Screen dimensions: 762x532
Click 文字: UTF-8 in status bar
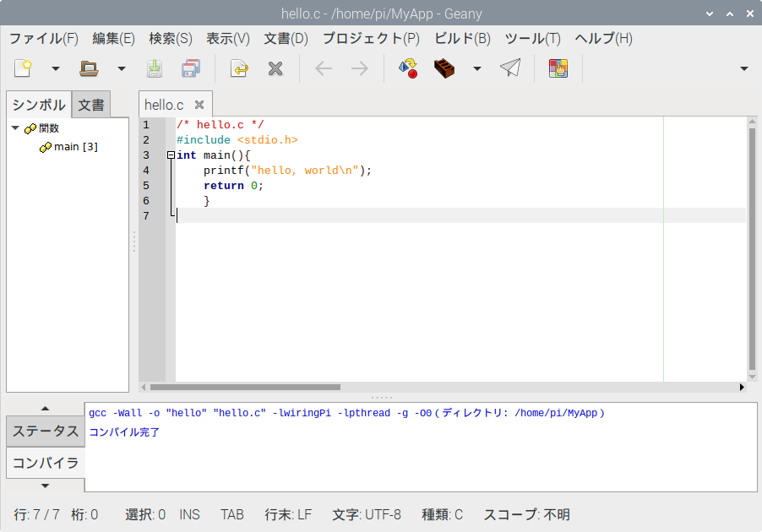coord(367,514)
